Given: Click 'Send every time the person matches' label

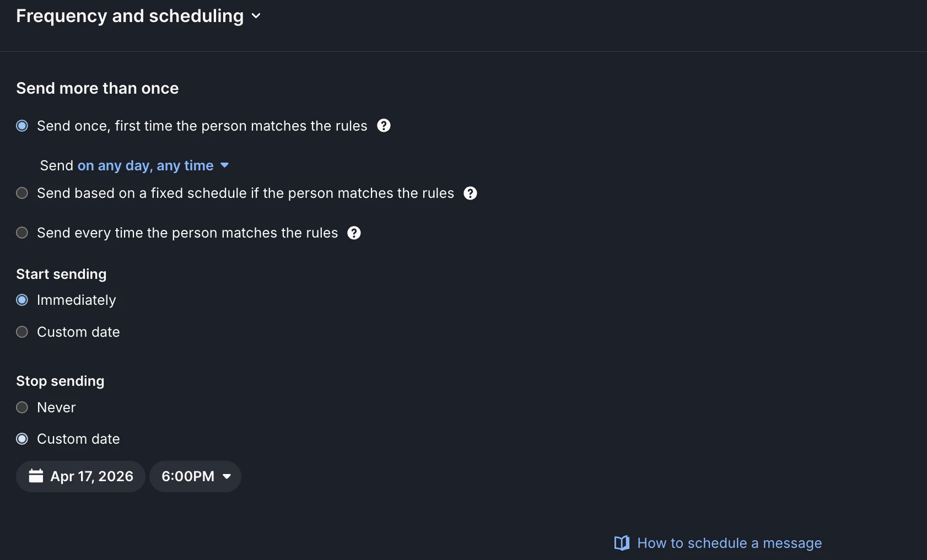Looking at the screenshot, I should pos(187,233).
